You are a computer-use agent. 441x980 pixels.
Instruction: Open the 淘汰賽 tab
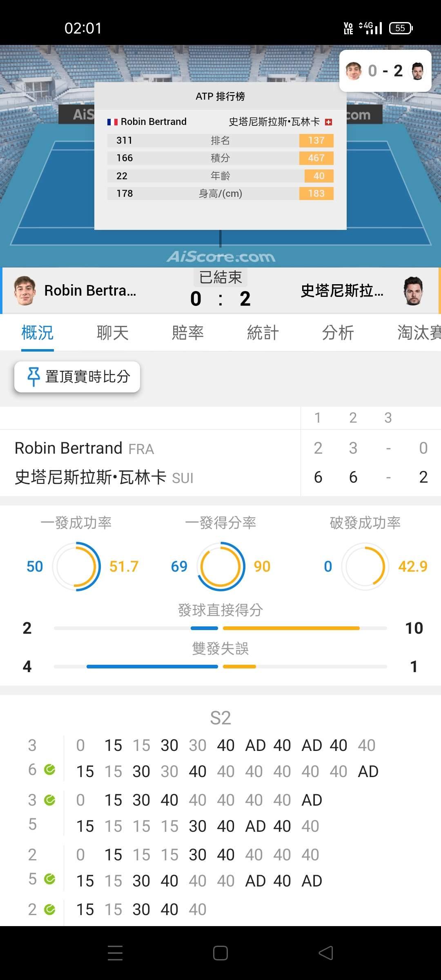419,333
